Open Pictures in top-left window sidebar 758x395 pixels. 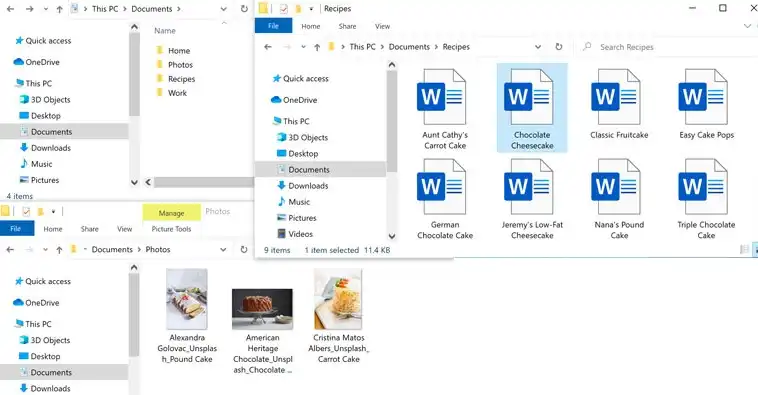tap(39, 180)
